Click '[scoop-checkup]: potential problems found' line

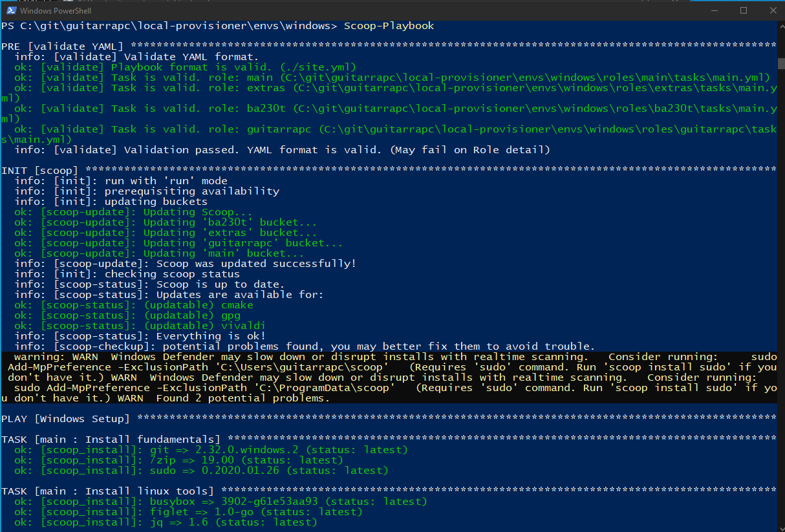305,346
